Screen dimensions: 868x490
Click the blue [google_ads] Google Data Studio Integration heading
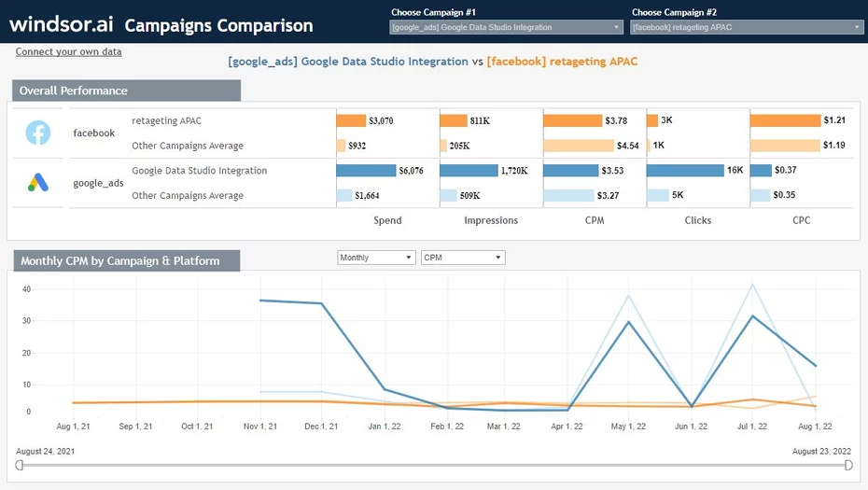[x=347, y=62]
